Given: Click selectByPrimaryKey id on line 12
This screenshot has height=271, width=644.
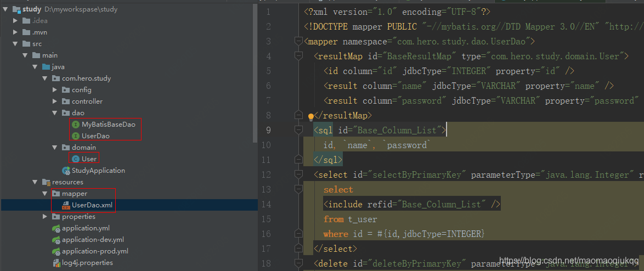Looking at the screenshot, I should click(x=417, y=176).
